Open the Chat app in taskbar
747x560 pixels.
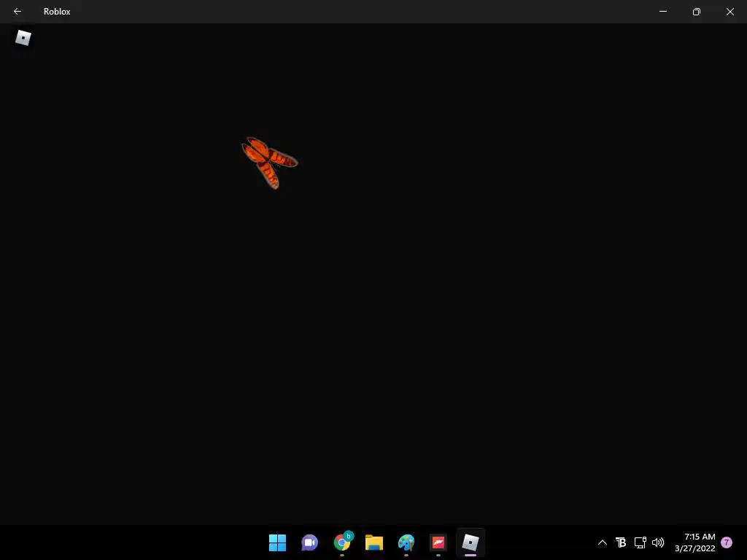(x=309, y=542)
